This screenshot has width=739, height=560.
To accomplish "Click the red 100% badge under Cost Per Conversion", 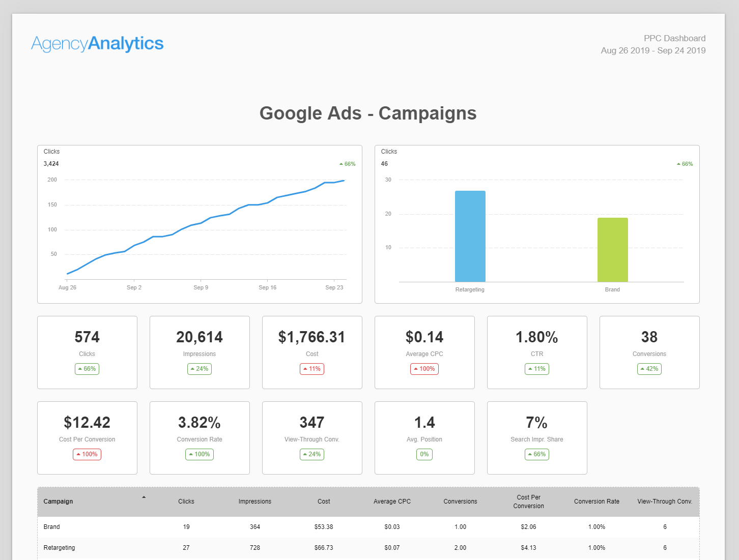I will [x=87, y=454].
